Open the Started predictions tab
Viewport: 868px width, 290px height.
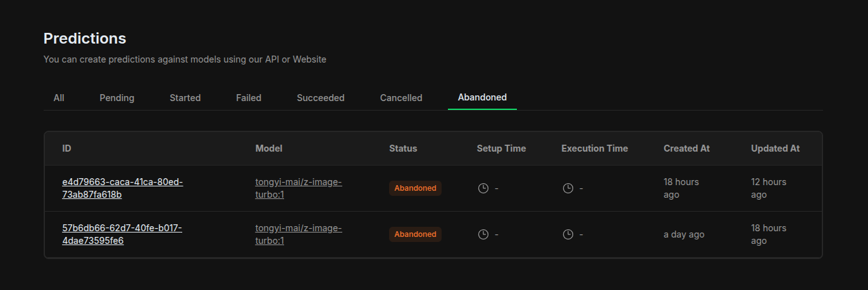pos(185,98)
